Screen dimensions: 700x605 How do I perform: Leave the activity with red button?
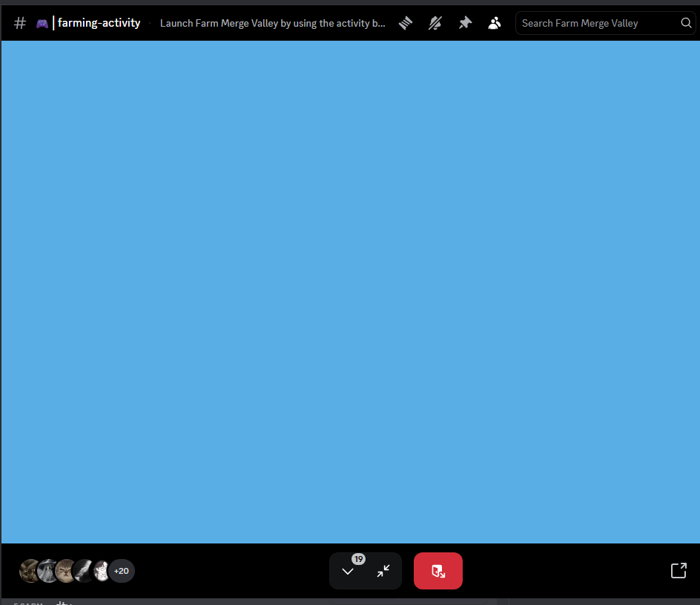(x=438, y=571)
